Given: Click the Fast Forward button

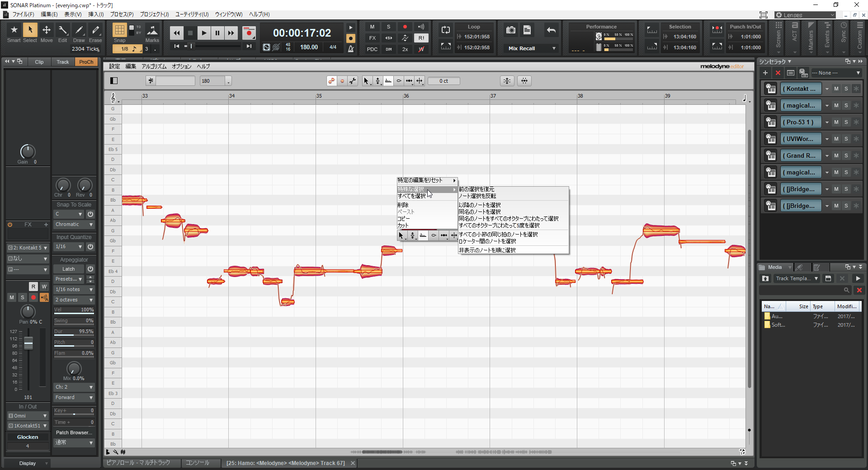Looking at the screenshot, I should click(x=231, y=33).
